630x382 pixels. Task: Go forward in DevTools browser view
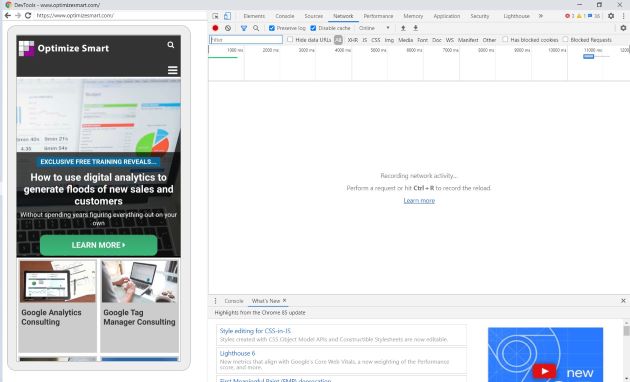18,15
